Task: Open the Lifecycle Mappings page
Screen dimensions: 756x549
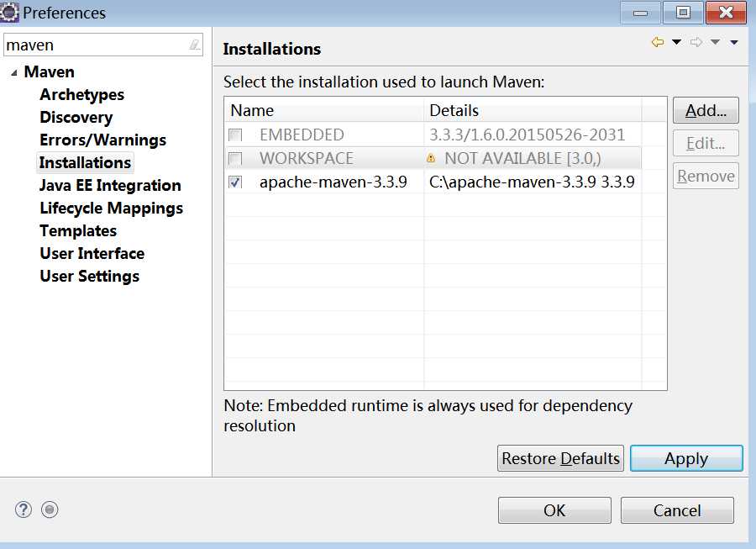Action: 112,208
